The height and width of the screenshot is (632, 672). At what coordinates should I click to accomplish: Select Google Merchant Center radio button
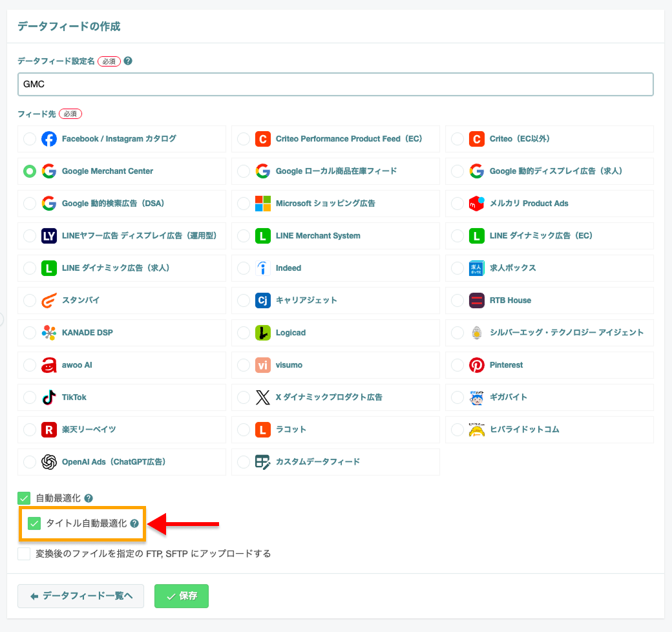coord(30,171)
